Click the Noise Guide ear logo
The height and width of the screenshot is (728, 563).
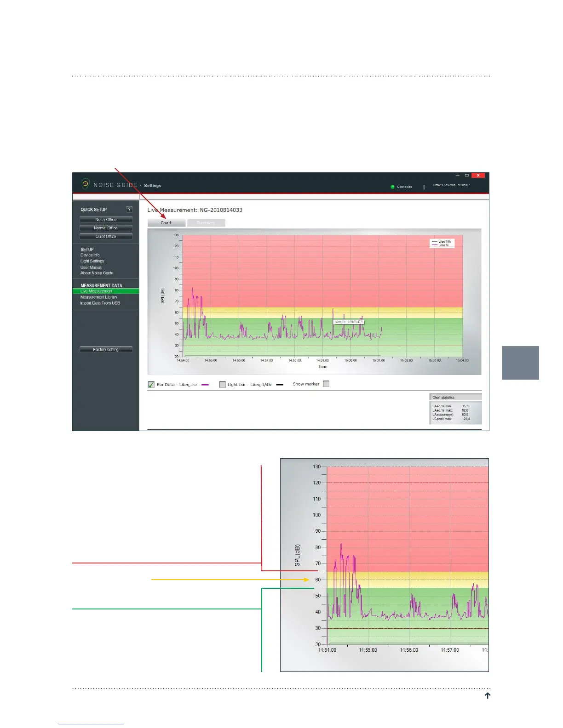point(85,184)
